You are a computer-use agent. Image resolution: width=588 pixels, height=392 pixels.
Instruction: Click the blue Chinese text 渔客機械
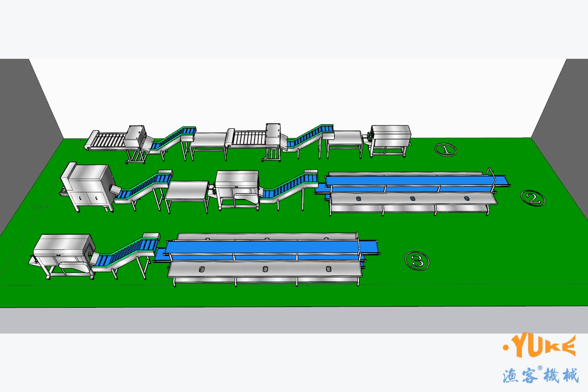(541, 375)
